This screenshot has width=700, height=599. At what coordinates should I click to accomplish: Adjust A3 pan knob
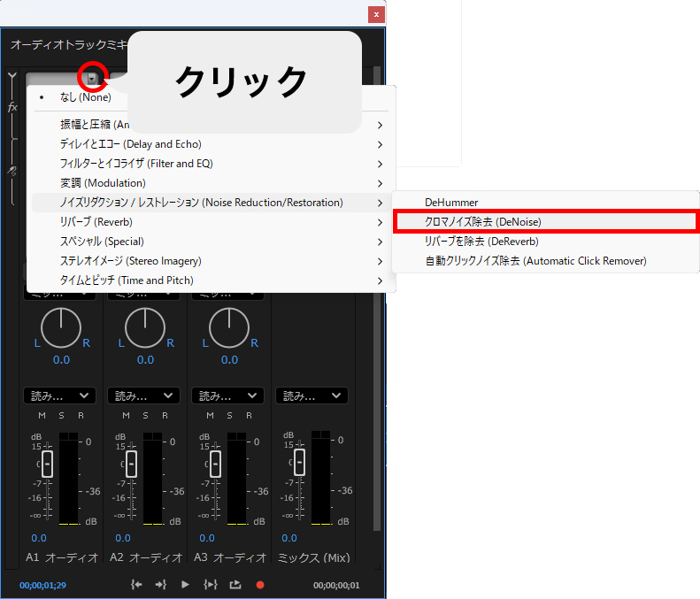(x=229, y=327)
